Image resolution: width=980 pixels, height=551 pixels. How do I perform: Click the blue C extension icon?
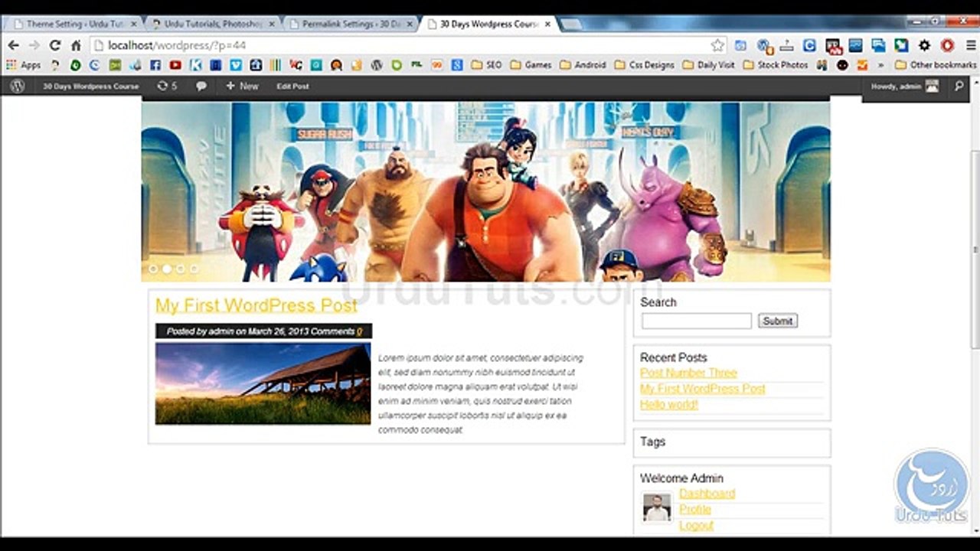pyautogui.click(x=809, y=45)
